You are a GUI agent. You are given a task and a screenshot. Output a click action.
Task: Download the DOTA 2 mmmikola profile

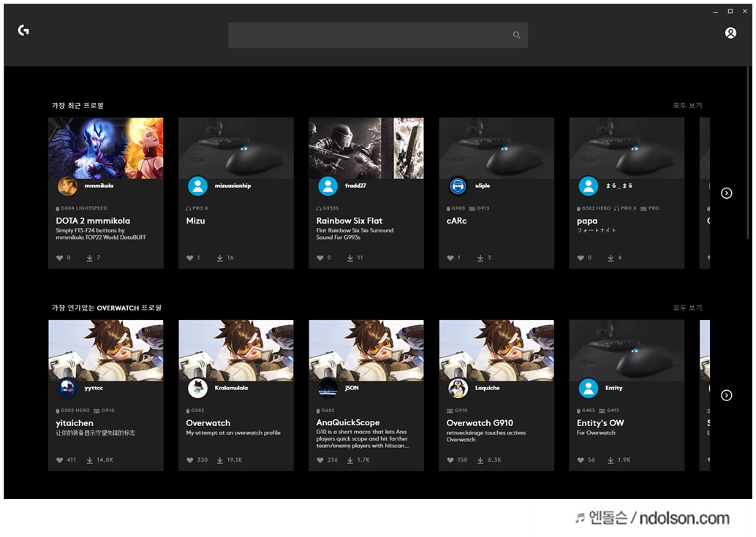90,258
